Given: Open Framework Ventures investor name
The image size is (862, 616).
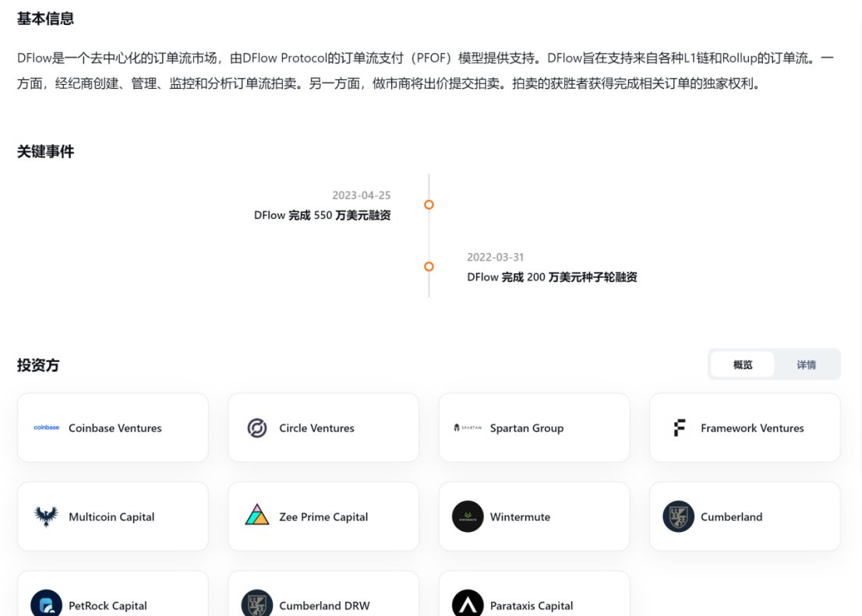Looking at the screenshot, I should 752,428.
